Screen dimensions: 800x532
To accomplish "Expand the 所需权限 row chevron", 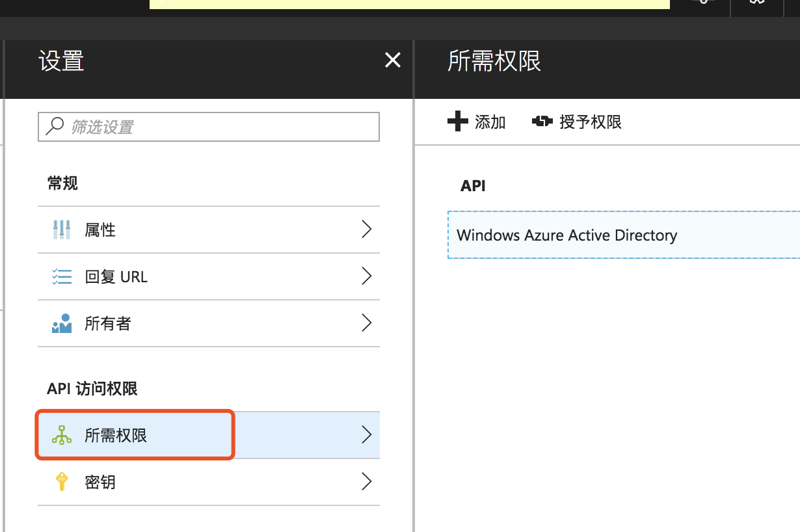I will pyautogui.click(x=367, y=435).
